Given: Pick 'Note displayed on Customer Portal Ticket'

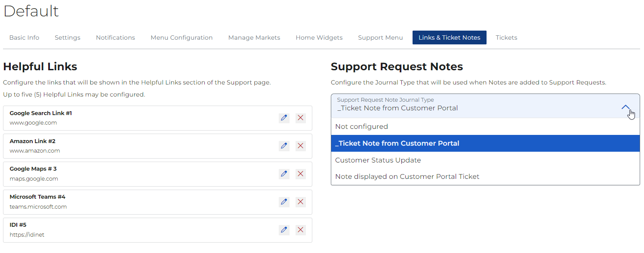Looking at the screenshot, I should (x=407, y=177).
